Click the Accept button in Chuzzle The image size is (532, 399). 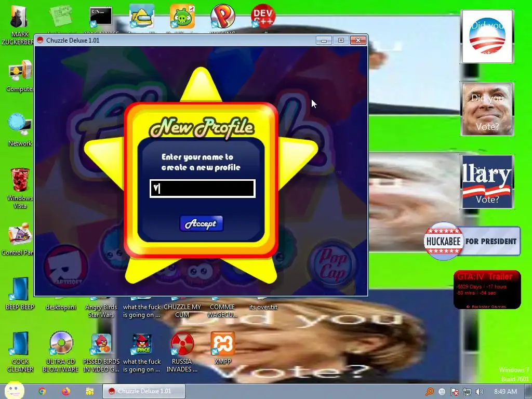point(202,223)
